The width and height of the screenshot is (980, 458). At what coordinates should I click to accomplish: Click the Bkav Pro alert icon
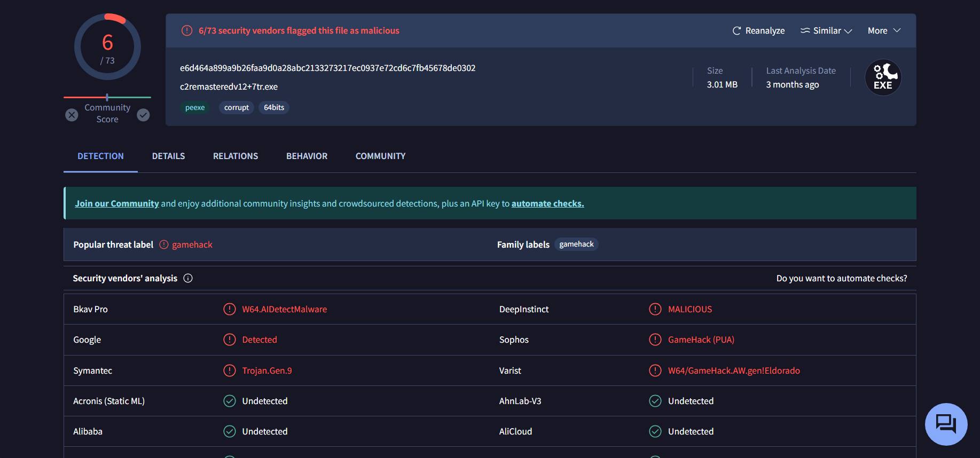click(x=230, y=309)
